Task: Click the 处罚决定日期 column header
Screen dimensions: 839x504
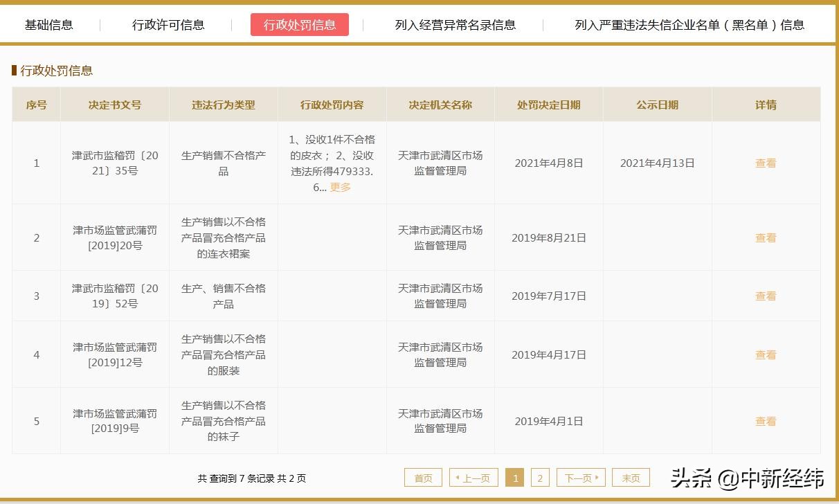Action: [548, 104]
